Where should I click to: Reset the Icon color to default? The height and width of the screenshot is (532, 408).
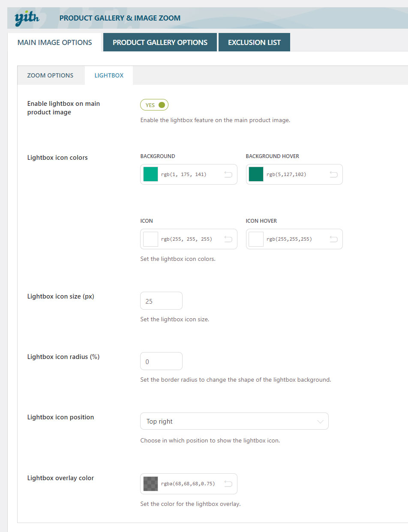point(228,239)
